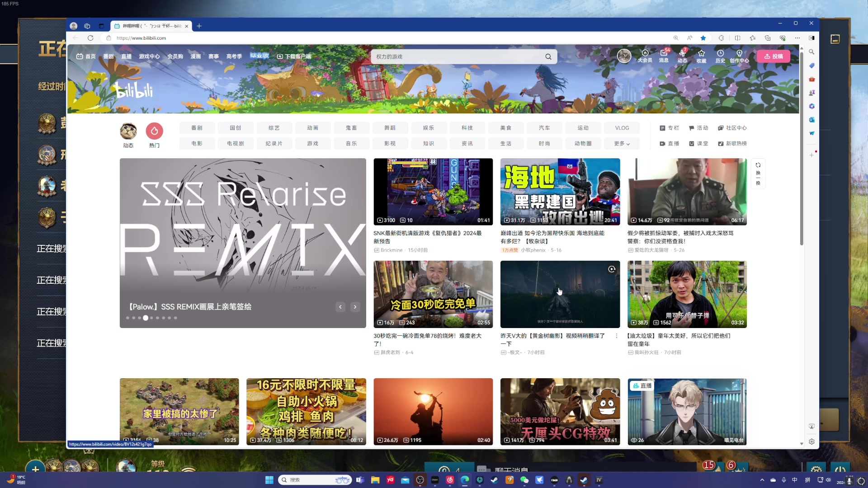Click watch-later icon on 黄金树幽影 video
Screen dimensions: 868x488
pos(612,269)
